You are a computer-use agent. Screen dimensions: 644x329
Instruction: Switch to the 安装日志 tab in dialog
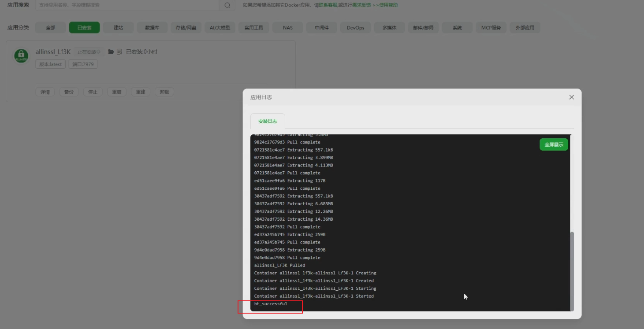[x=268, y=120]
